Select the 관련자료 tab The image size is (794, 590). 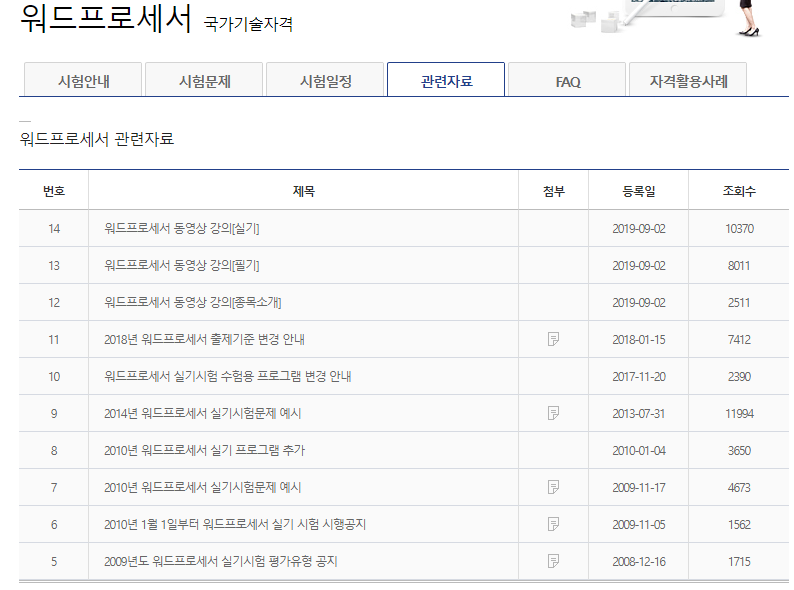pyautogui.click(x=446, y=80)
